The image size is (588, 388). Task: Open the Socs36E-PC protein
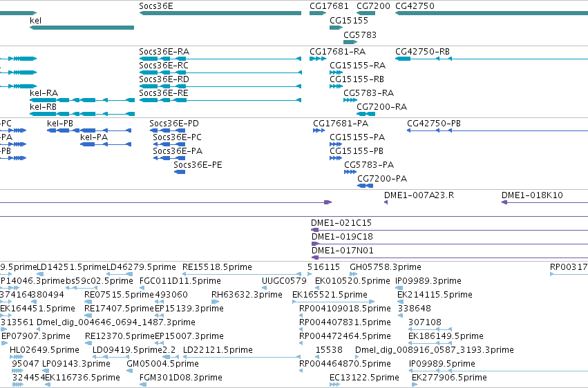point(169,144)
